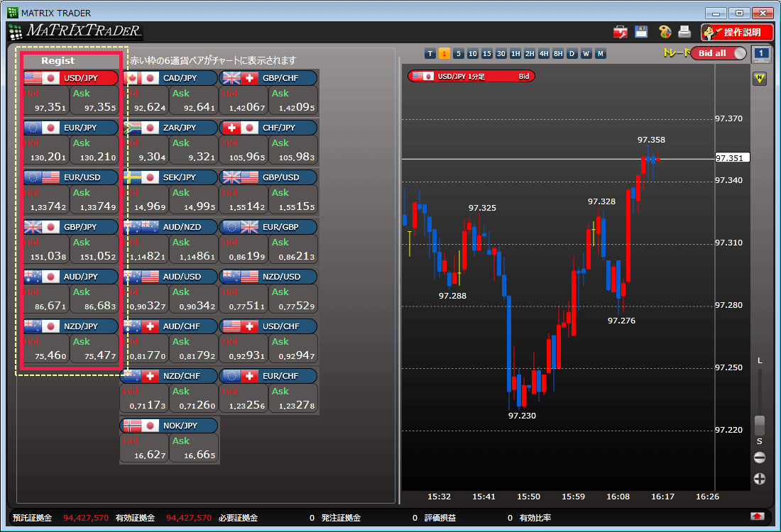Click the yellow triangle N icon
The height and width of the screenshot is (532, 781).
760,78
